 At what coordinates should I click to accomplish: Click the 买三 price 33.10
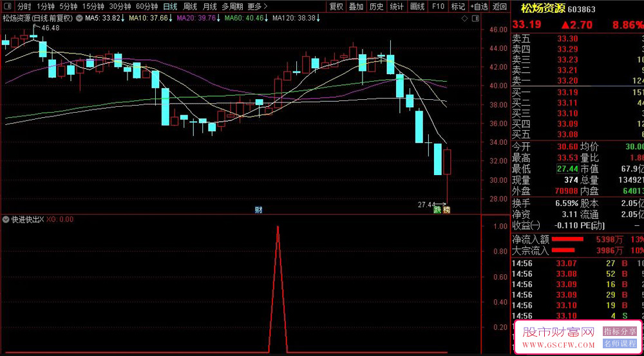coord(567,114)
